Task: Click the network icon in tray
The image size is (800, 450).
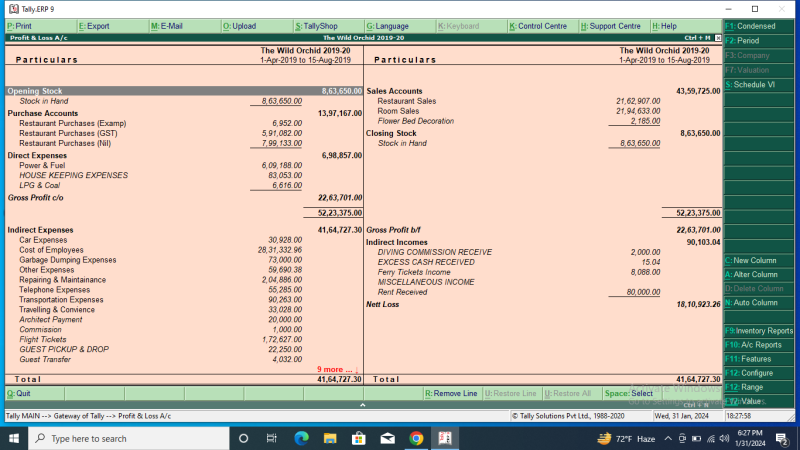Action: (711, 438)
